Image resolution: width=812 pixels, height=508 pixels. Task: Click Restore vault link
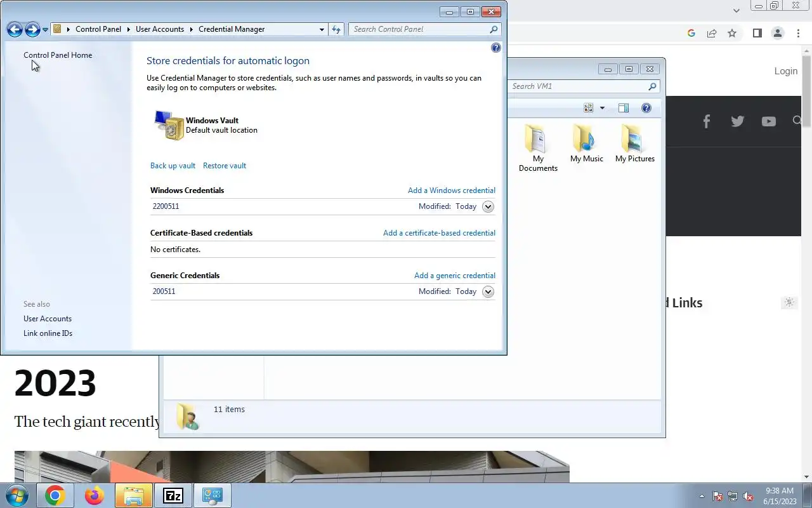coord(225,166)
